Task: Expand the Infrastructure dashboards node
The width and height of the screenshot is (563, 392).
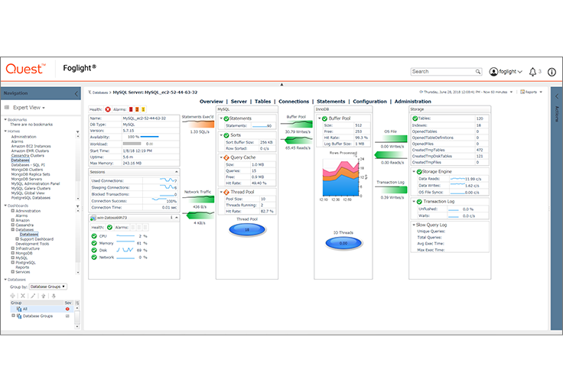Action: pos(12,248)
